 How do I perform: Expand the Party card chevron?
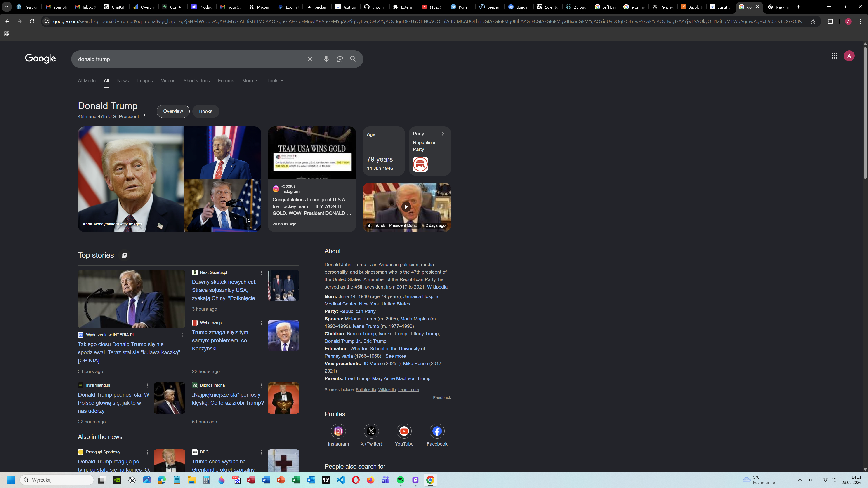[442, 134]
